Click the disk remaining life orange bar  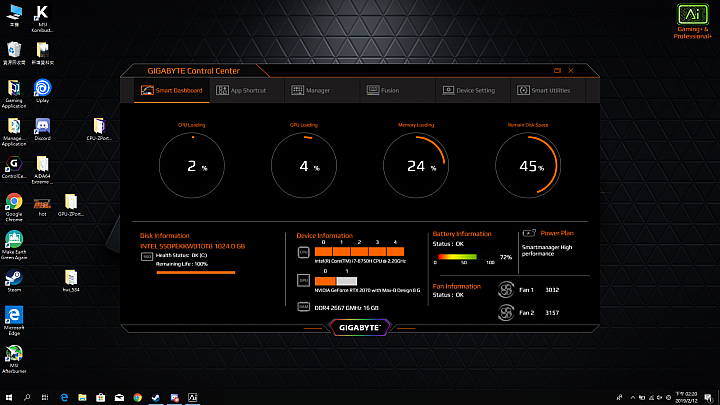tap(196, 272)
